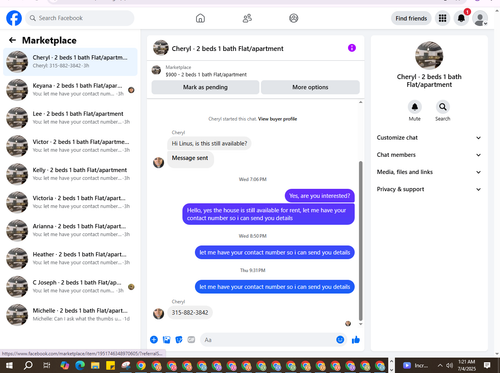Screen dimensions: 500x373
Task: Open the Victor conversation
Action: click(x=70, y=146)
